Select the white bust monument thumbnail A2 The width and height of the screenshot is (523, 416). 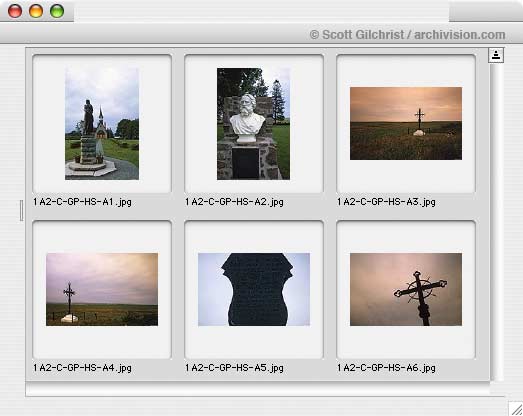[x=253, y=124]
